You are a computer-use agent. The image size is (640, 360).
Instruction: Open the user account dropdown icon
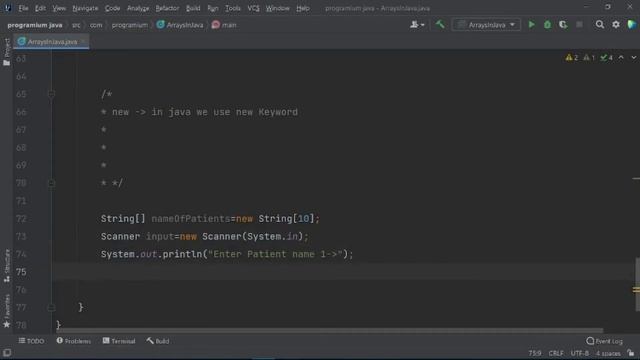417,25
